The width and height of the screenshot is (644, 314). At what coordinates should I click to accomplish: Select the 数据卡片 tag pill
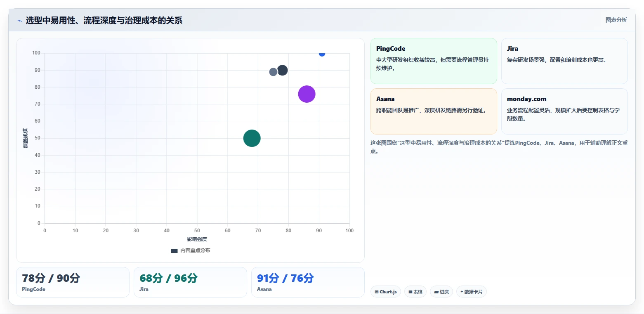click(x=472, y=292)
